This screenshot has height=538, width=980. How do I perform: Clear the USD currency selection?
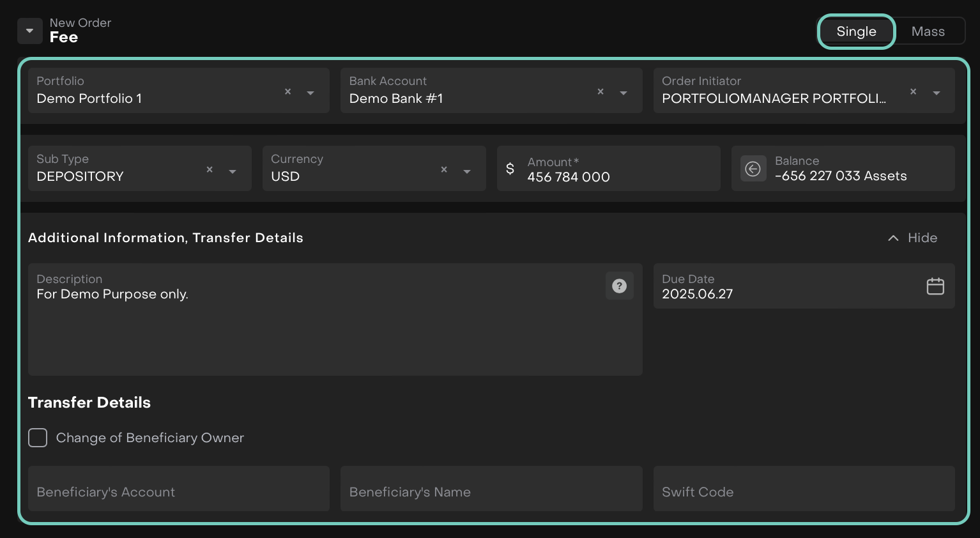(444, 170)
